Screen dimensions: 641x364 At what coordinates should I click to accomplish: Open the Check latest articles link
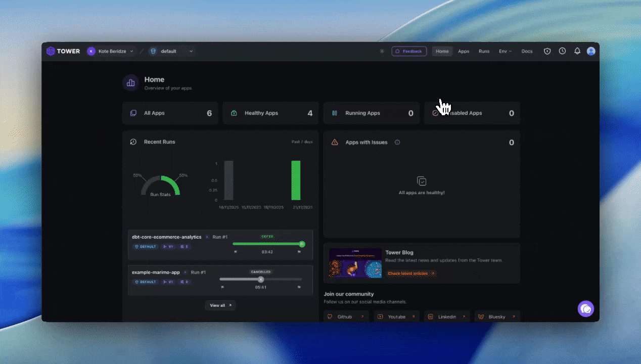411,273
